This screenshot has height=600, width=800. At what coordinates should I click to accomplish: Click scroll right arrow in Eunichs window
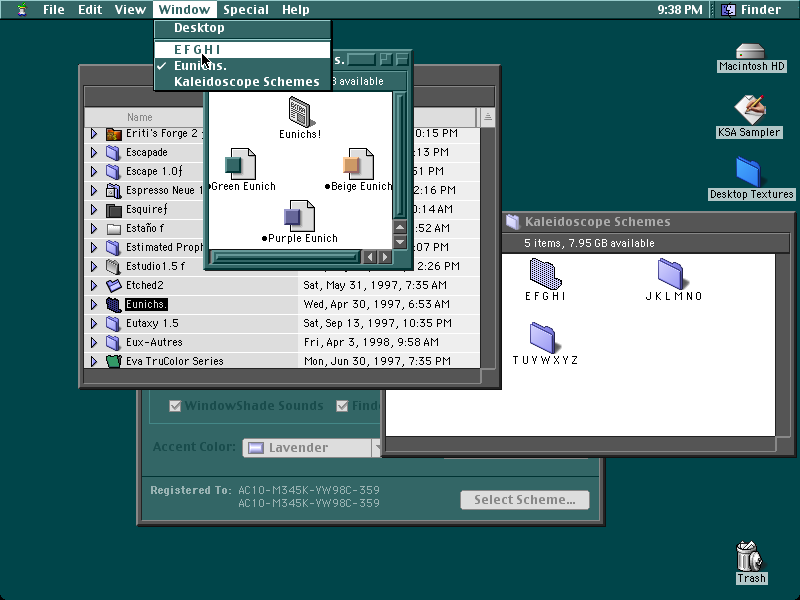pos(385,257)
